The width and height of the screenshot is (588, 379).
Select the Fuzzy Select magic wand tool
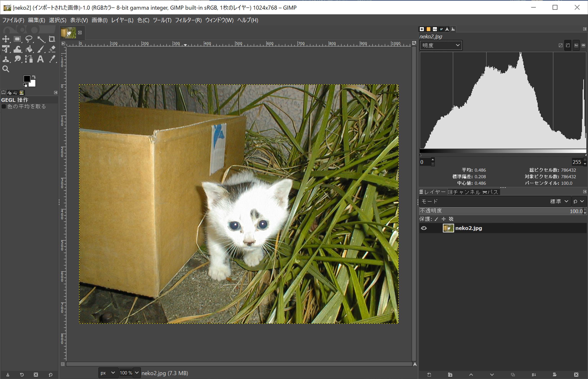point(41,39)
